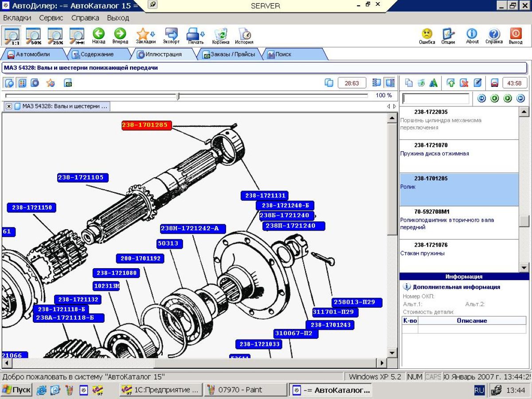Go to previous part record
This screenshot has height=399, width=532.
tap(495, 98)
